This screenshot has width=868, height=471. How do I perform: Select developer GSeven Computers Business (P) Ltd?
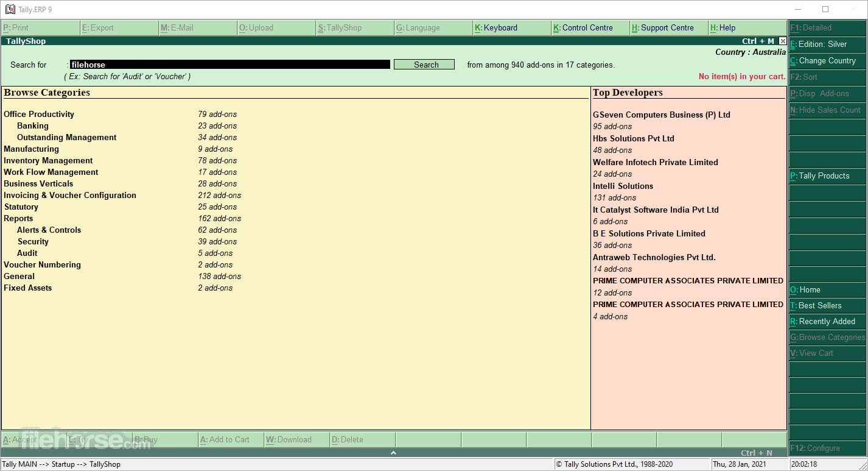click(662, 115)
